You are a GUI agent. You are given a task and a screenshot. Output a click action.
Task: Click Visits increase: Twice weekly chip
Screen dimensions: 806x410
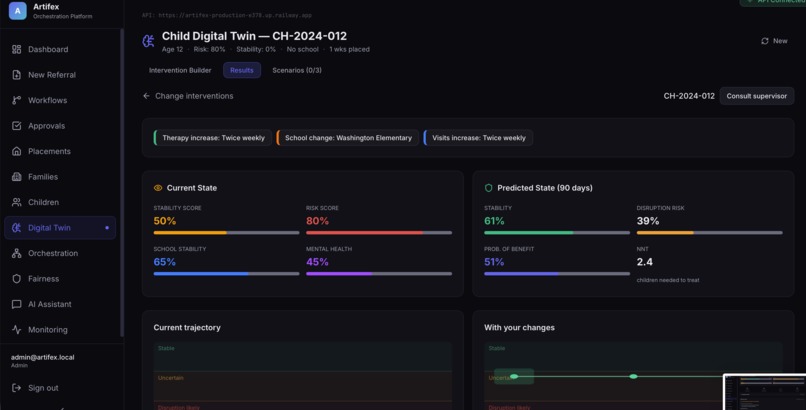pyautogui.click(x=478, y=138)
